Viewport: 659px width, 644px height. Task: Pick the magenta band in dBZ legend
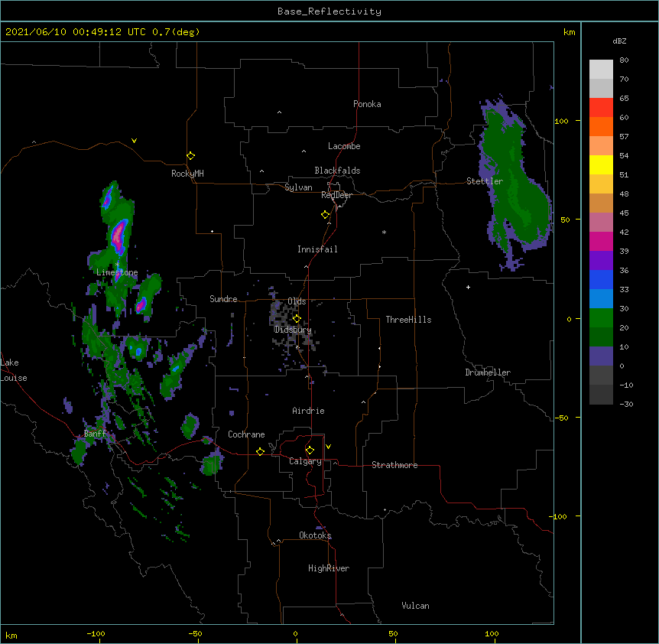tap(601, 241)
